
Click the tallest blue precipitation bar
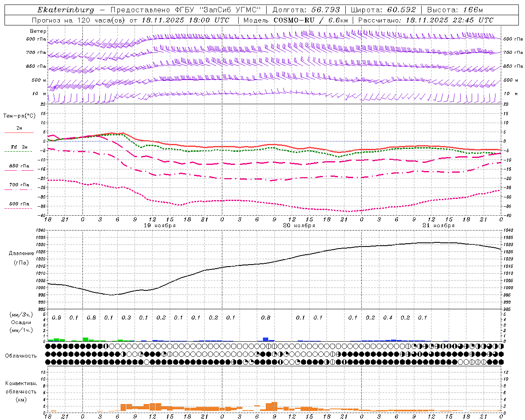[266, 340]
